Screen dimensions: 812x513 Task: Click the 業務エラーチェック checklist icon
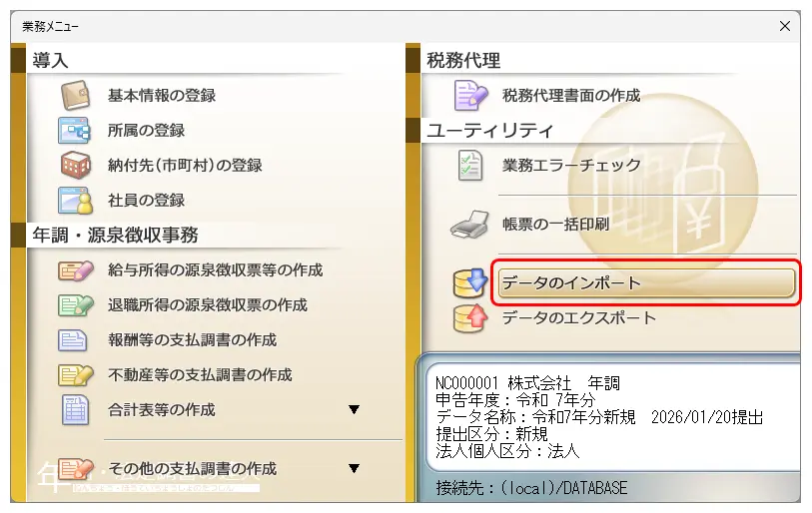[x=469, y=166]
